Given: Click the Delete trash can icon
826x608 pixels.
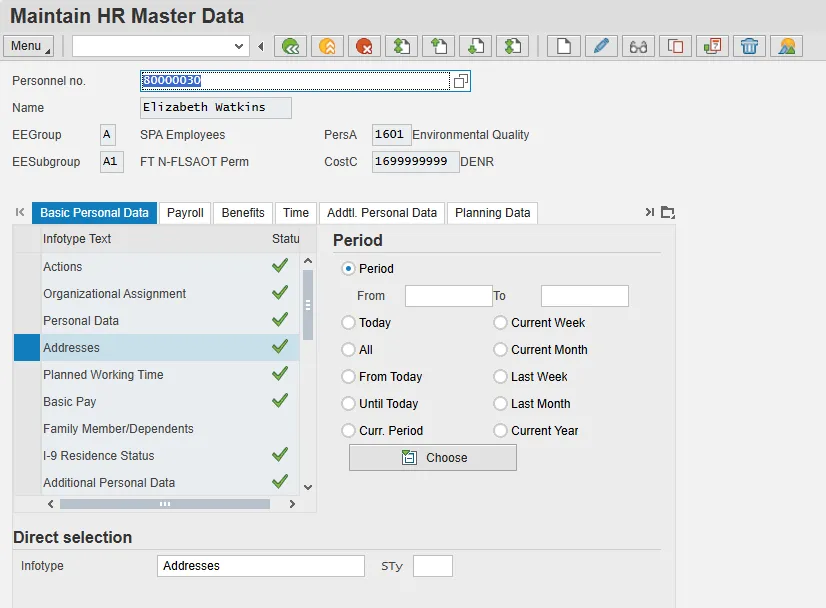Looking at the screenshot, I should 749,46.
